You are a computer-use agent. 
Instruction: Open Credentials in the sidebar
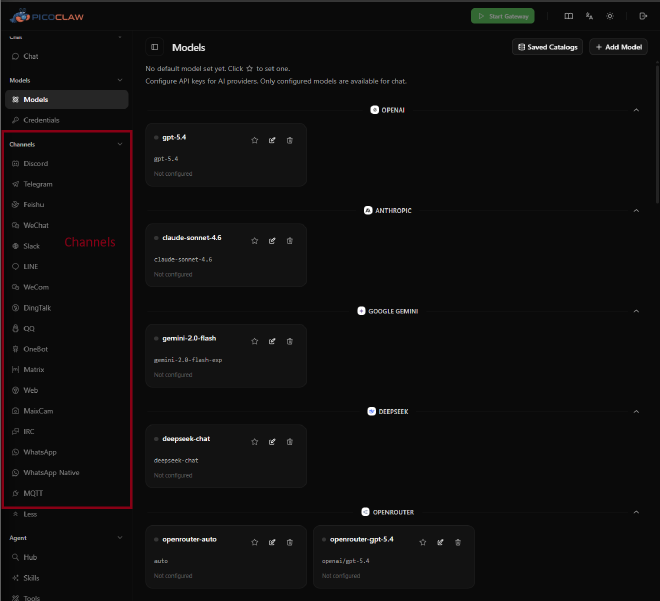67,120
